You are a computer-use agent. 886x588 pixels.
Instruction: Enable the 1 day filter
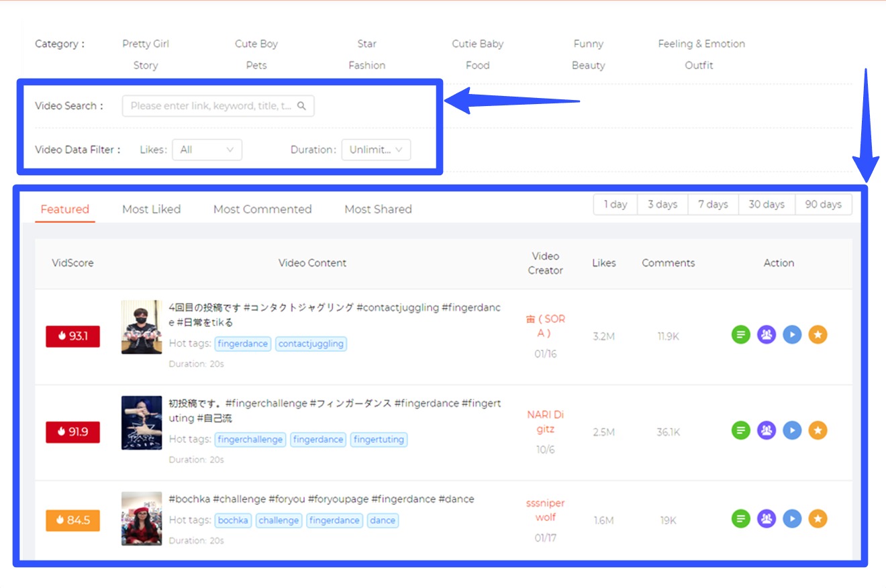pyautogui.click(x=614, y=204)
